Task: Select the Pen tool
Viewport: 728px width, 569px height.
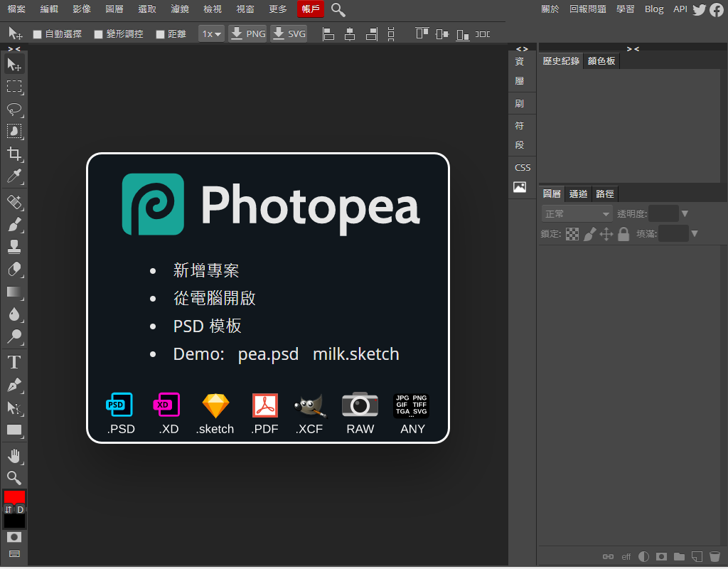Action: [14, 385]
